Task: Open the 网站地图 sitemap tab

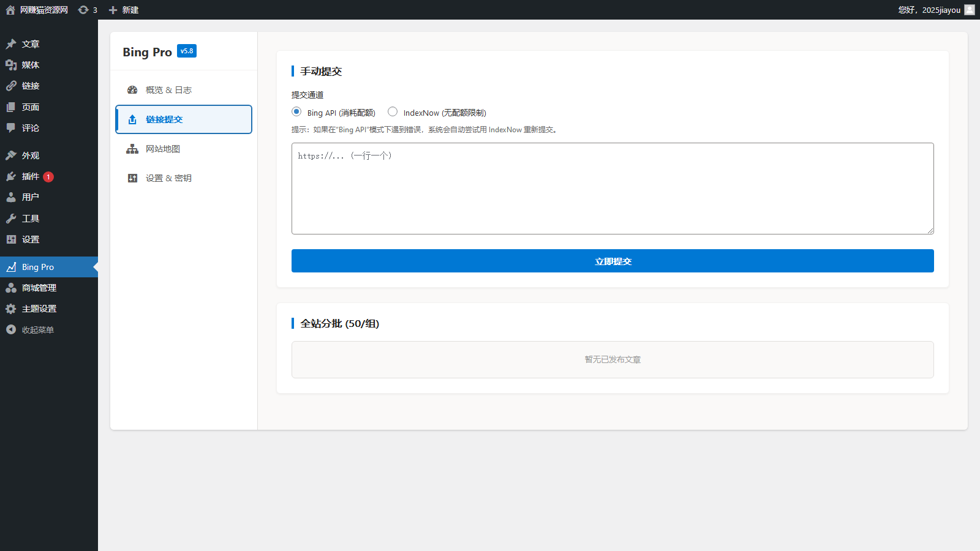Action: [x=163, y=149]
